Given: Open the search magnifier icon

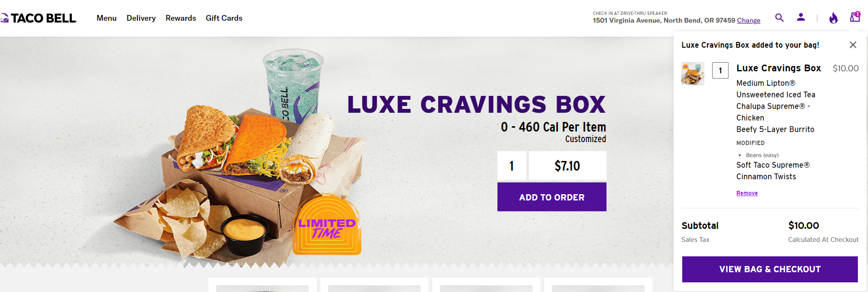Looking at the screenshot, I should pyautogui.click(x=779, y=18).
